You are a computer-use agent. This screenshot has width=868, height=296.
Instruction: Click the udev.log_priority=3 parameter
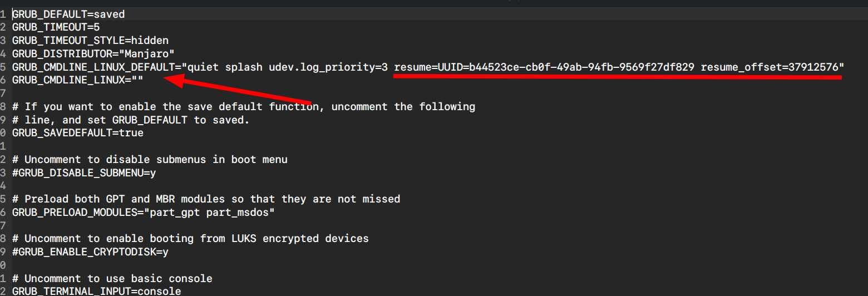328,67
